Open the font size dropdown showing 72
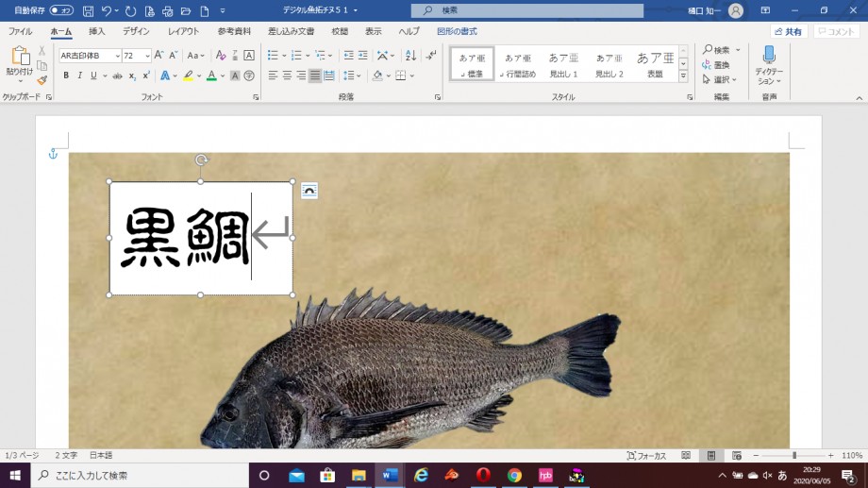 pyautogui.click(x=146, y=56)
